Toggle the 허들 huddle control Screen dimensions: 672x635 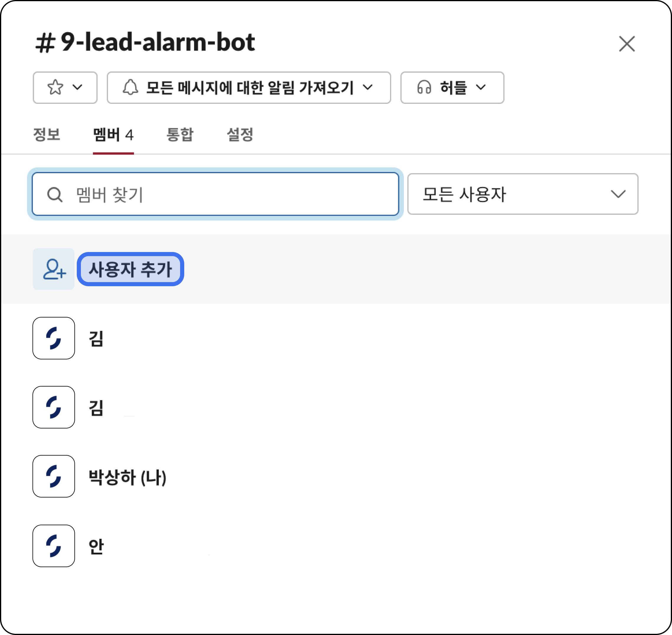[452, 88]
